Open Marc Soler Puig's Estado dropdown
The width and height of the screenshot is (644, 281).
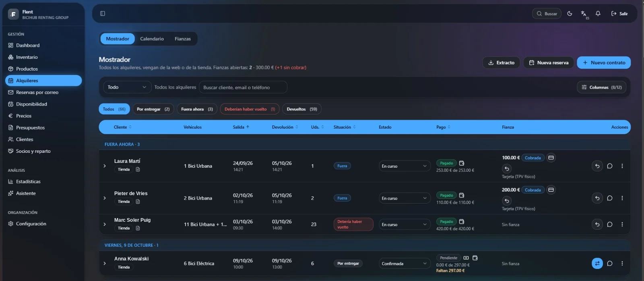point(404,225)
